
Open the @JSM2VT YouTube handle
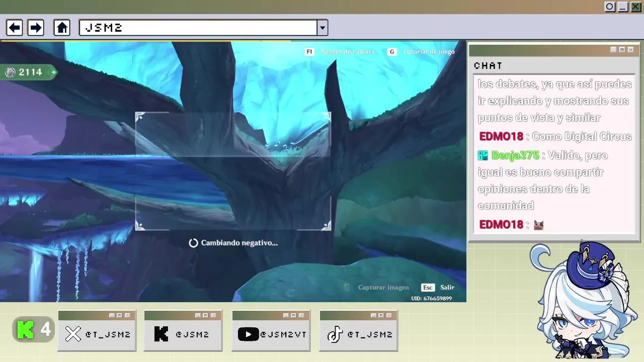coord(283,334)
